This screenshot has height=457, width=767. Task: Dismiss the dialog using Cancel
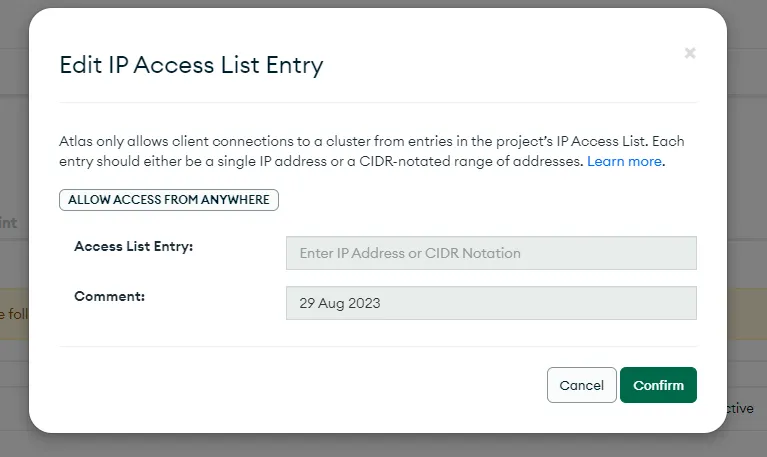[x=581, y=385]
